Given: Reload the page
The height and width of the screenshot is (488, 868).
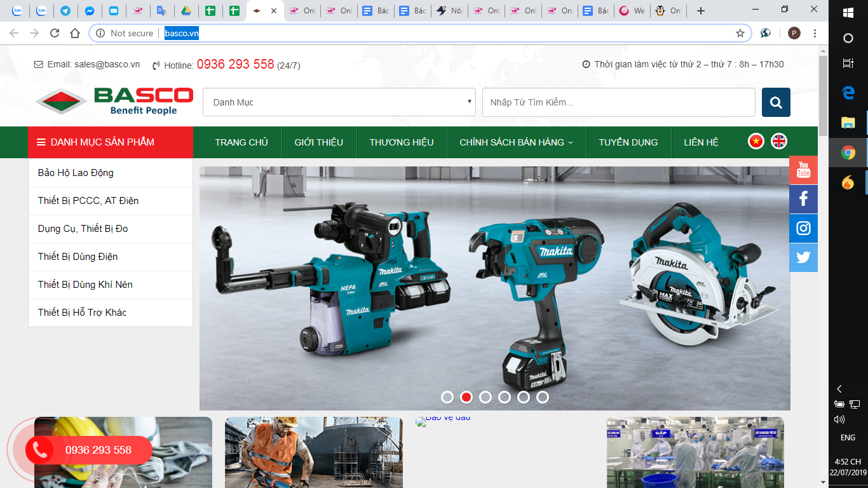Looking at the screenshot, I should [x=55, y=33].
